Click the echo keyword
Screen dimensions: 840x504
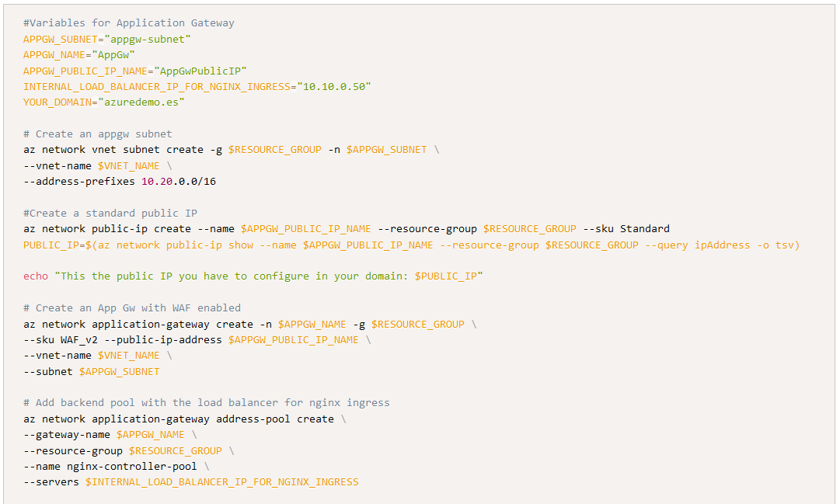pyautogui.click(x=36, y=276)
